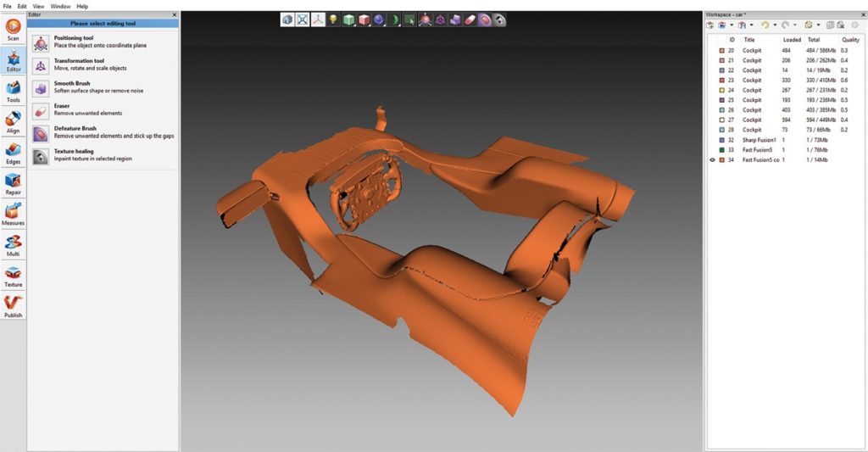
Task: Click the color swatch for Cockpit ID 23
Action: [x=721, y=81]
